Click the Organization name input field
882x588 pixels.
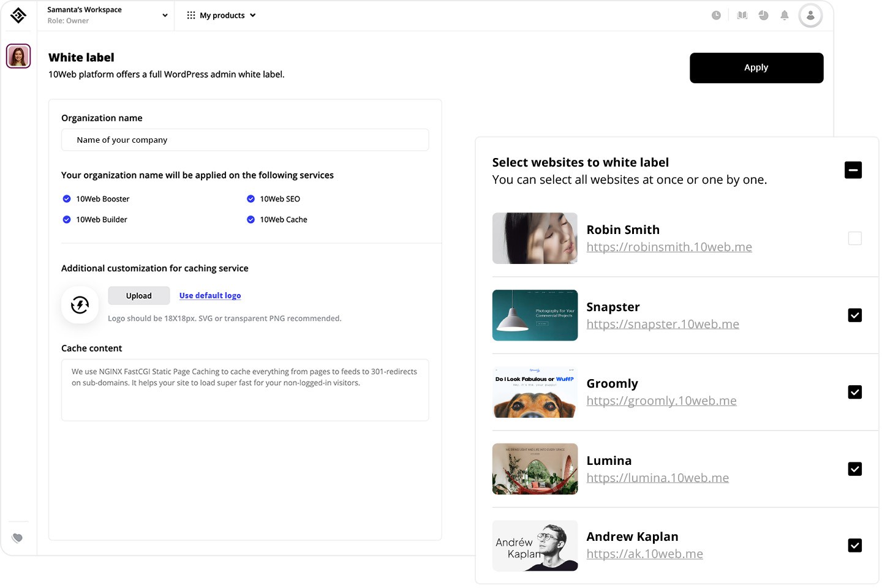245,140
